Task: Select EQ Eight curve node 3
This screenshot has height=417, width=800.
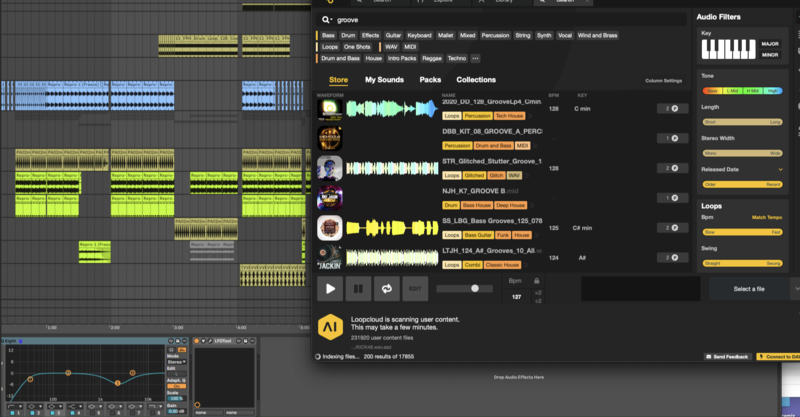Action: click(x=117, y=383)
